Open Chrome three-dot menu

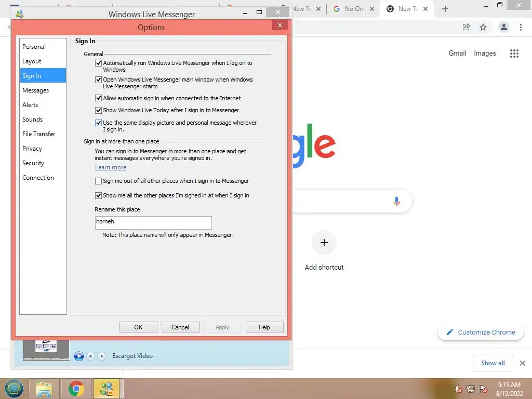point(521,27)
